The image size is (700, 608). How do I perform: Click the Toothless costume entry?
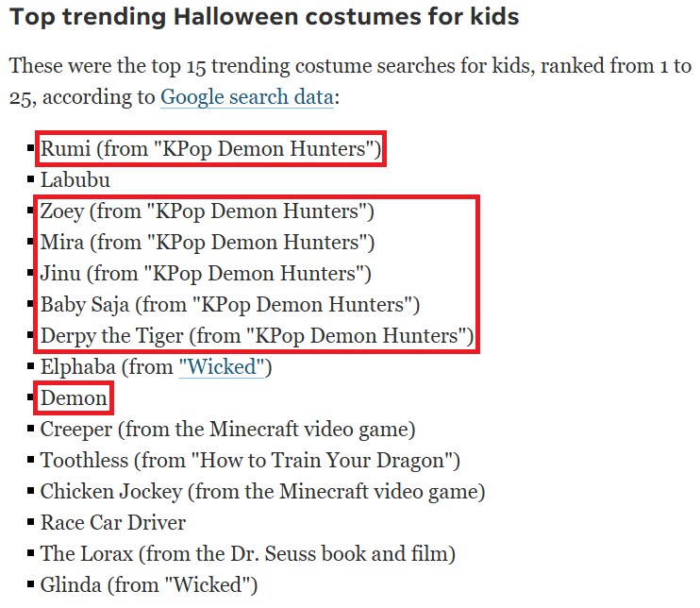coord(250,461)
